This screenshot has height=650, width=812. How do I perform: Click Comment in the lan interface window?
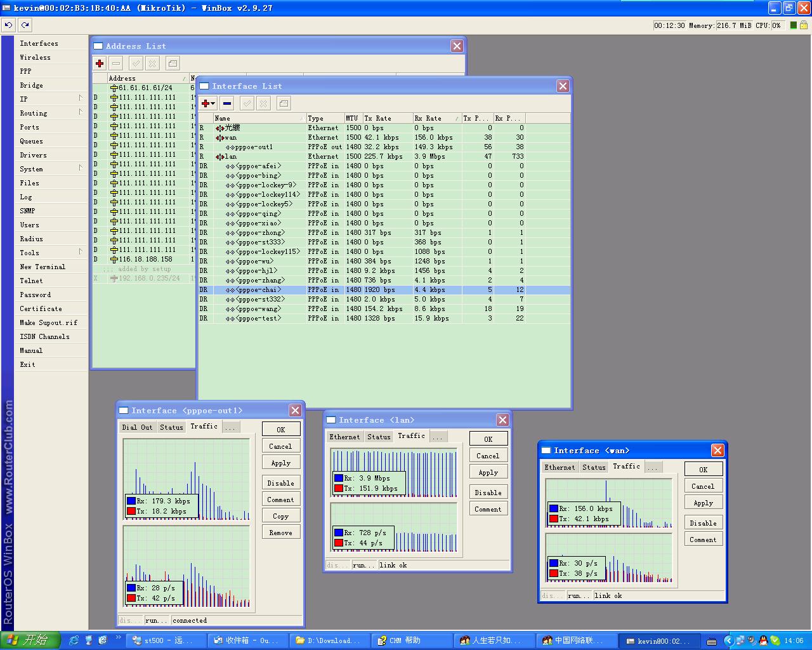point(488,508)
